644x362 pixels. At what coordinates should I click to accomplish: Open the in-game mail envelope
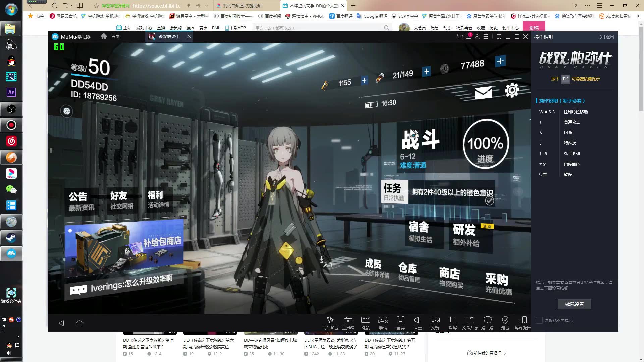click(483, 93)
